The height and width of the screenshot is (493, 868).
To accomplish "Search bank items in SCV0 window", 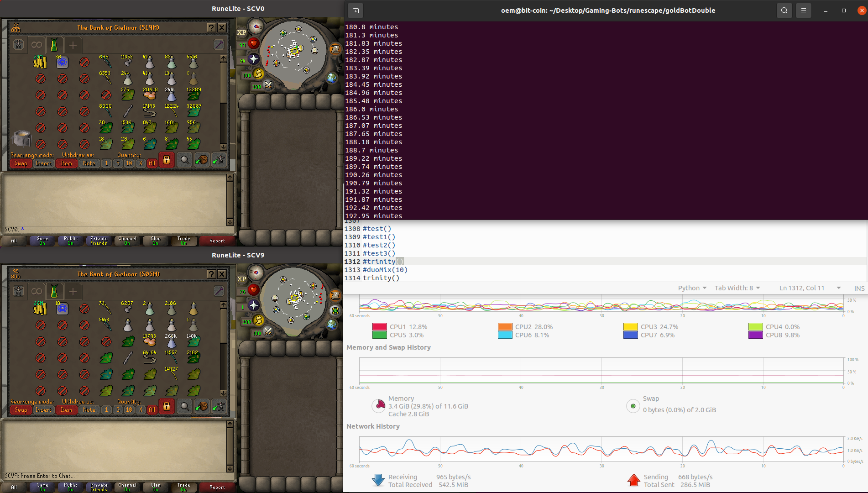I will pyautogui.click(x=184, y=160).
